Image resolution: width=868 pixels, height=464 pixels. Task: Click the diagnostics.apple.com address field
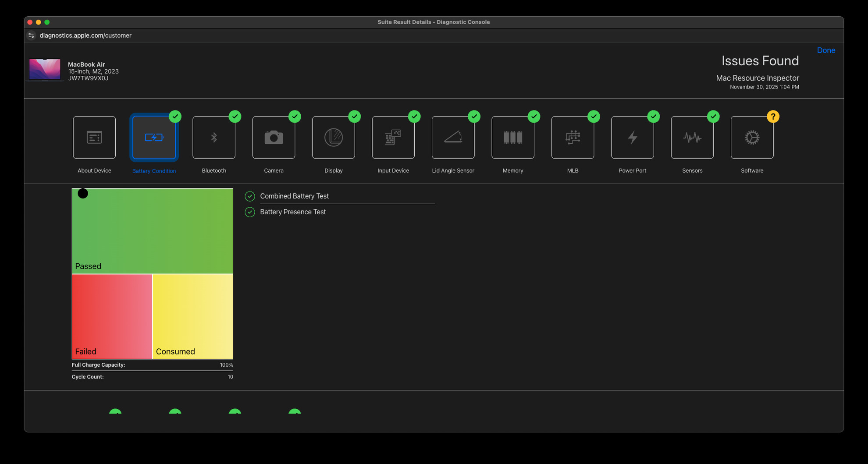point(85,35)
